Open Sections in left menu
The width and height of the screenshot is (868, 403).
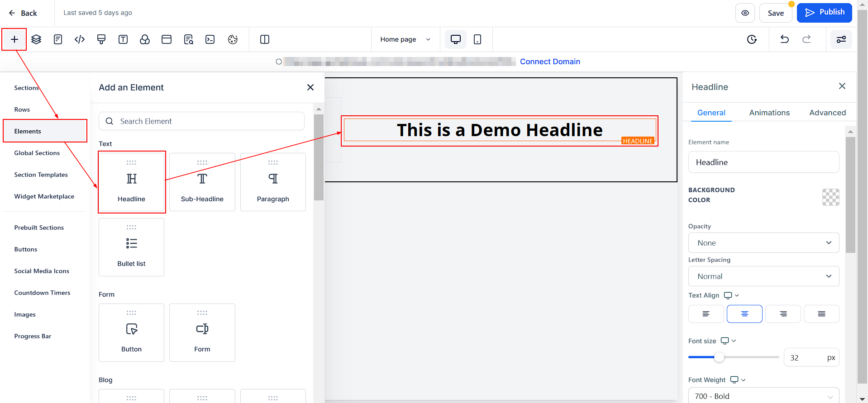click(26, 88)
